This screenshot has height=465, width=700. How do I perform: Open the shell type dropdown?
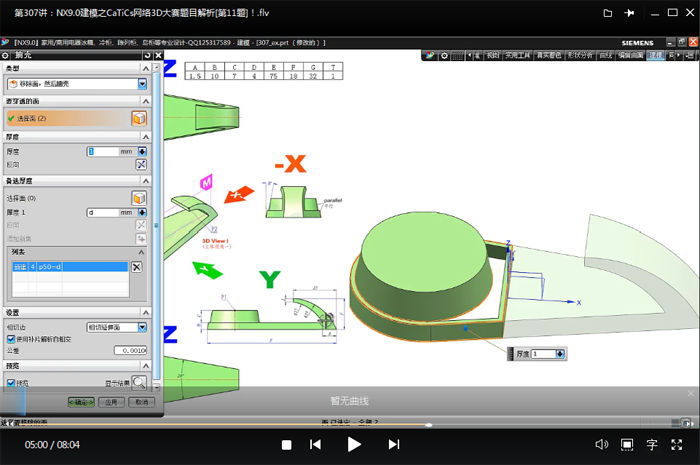[x=142, y=84]
